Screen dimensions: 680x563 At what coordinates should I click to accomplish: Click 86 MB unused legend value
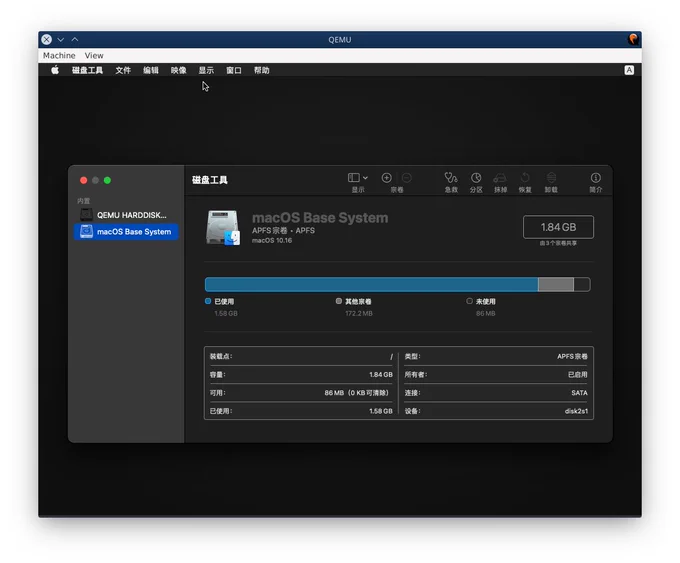485,314
